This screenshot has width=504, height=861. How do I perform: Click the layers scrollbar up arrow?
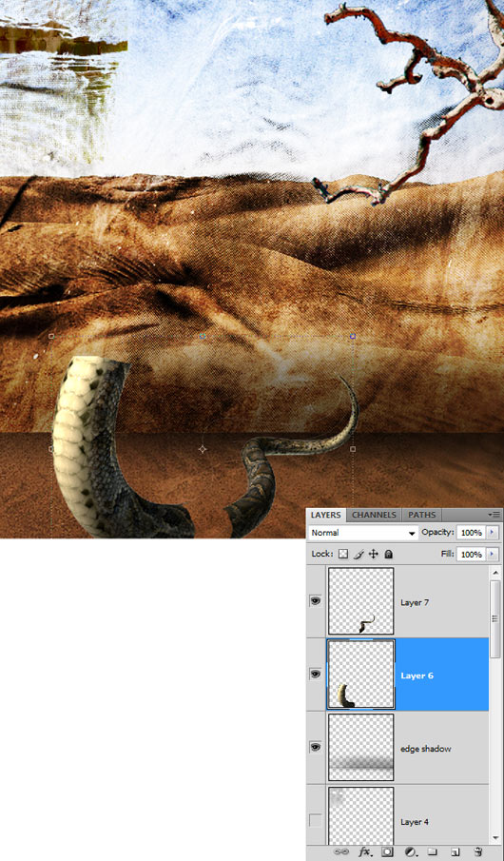coord(495,572)
